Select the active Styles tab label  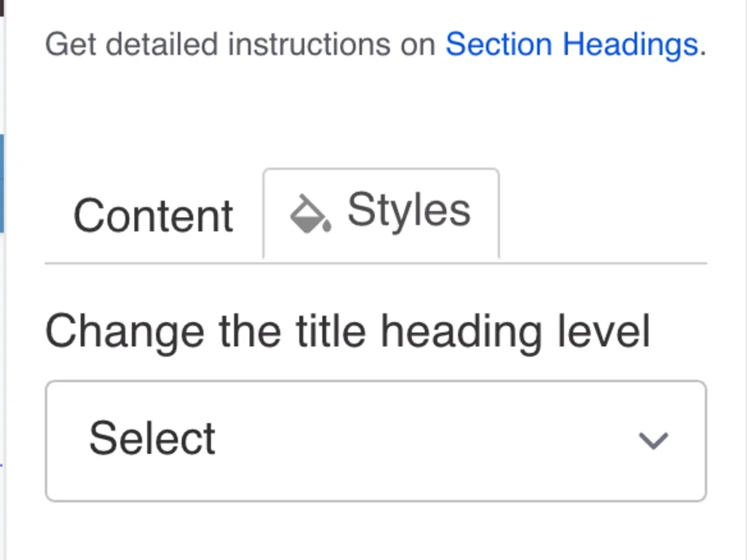pos(409,210)
